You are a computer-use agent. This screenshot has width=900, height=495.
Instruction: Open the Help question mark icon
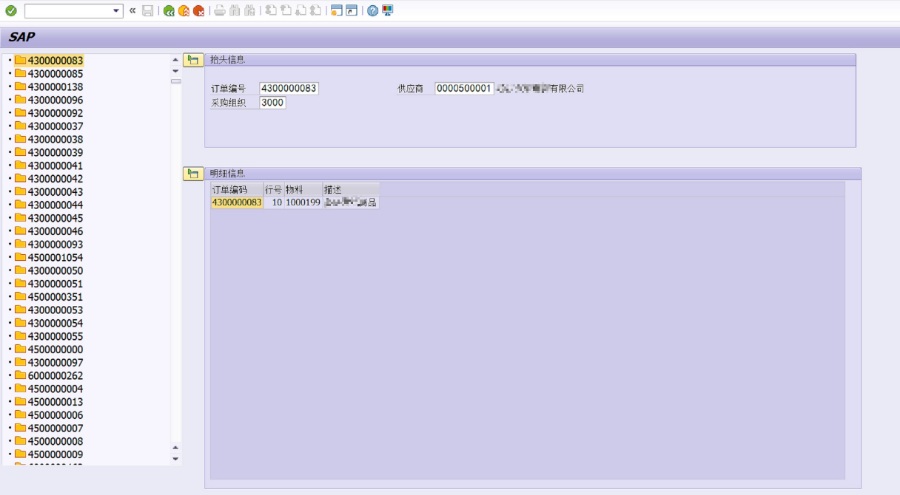(x=373, y=11)
